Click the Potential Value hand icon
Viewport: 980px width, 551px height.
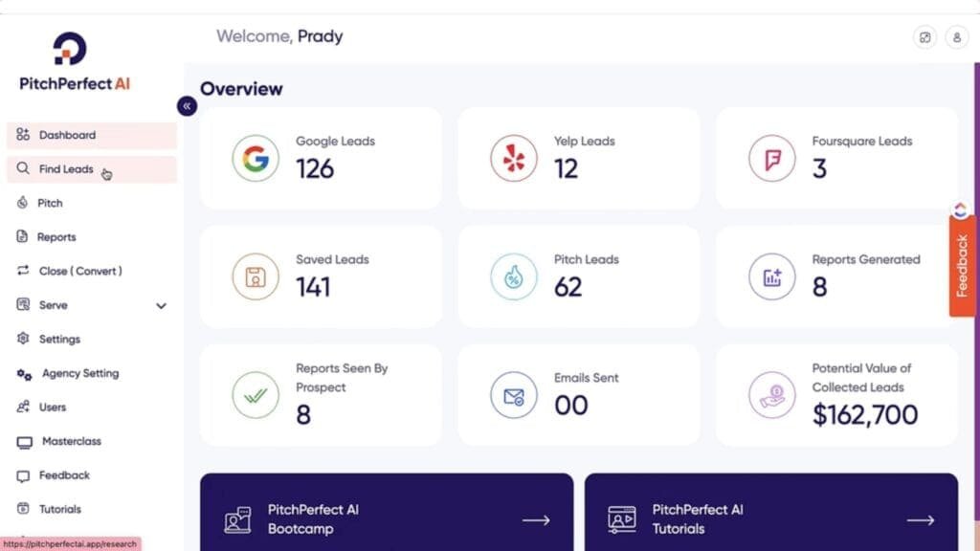(772, 396)
